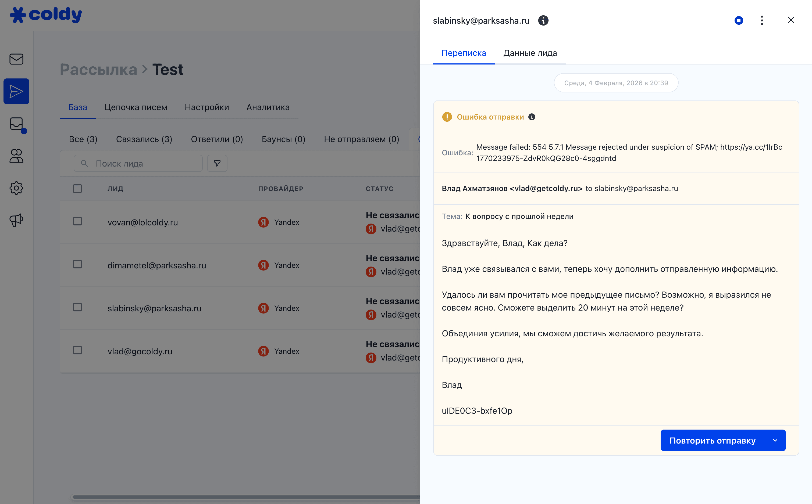Toggle the select-all checkbox in table header
The image size is (812, 504).
tap(77, 189)
